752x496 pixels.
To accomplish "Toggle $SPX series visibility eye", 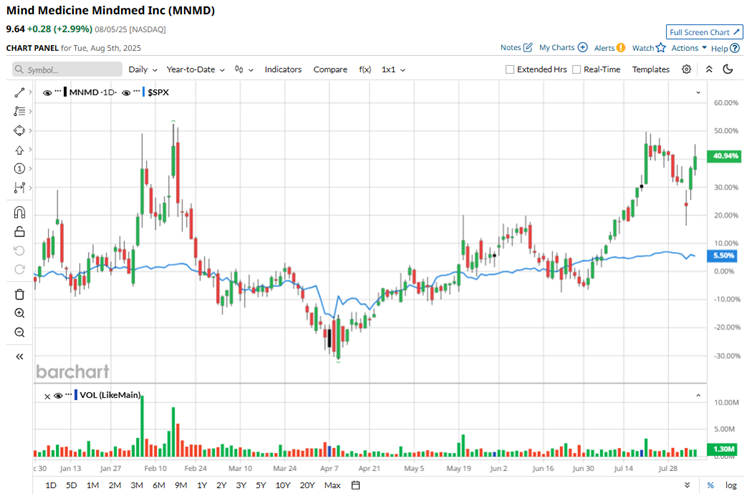I will [x=126, y=93].
